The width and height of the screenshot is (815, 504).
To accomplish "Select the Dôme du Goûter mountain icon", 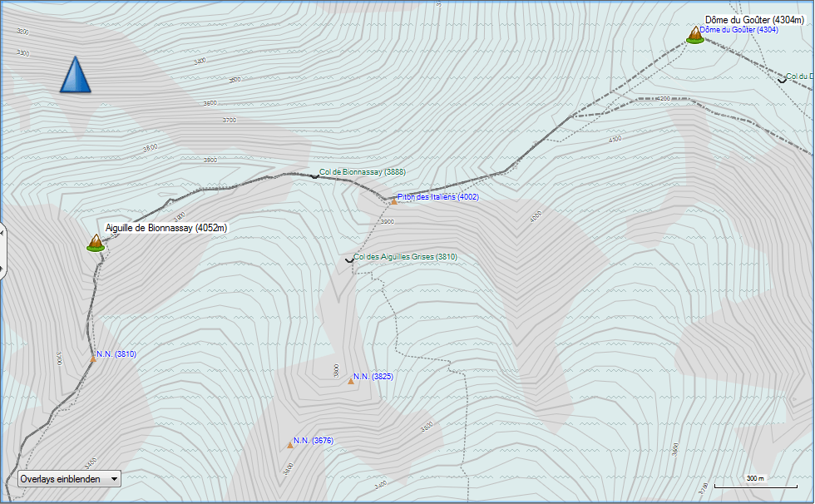I will [694, 34].
